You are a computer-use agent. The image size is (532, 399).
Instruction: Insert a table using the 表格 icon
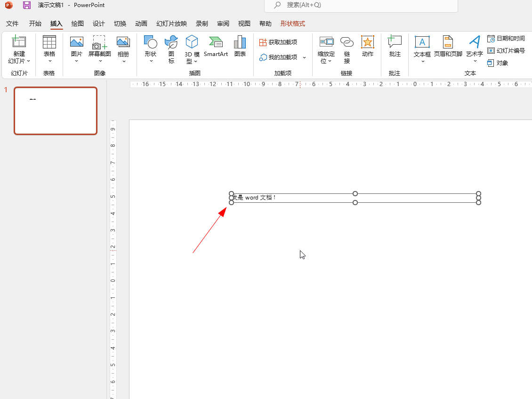pyautogui.click(x=49, y=43)
